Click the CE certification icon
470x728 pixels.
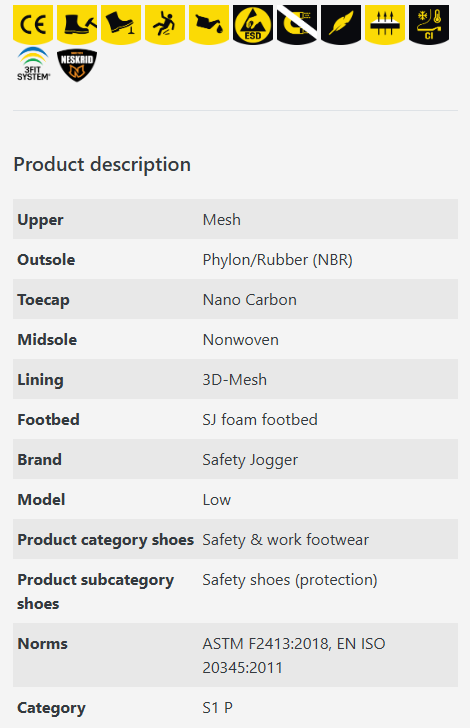33,25
